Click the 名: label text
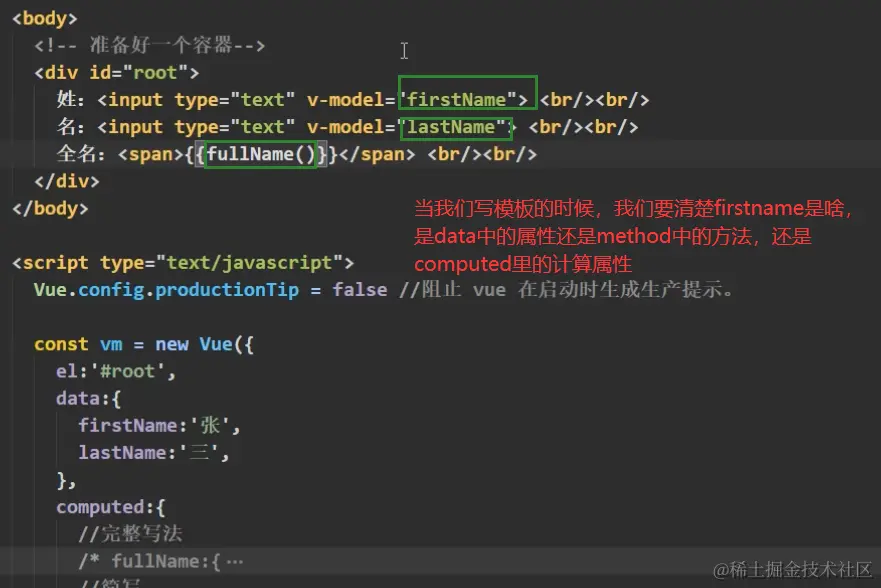 [70, 127]
